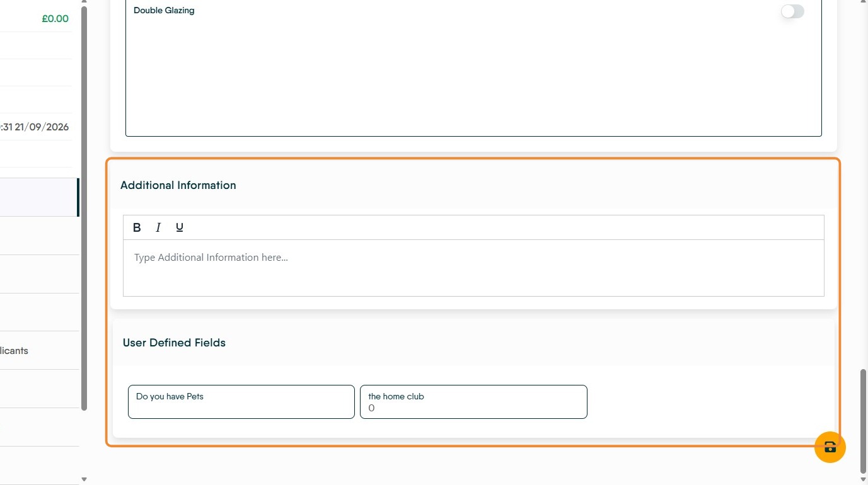Click the sidebar scroll up arrow

(x=84, y=3)
